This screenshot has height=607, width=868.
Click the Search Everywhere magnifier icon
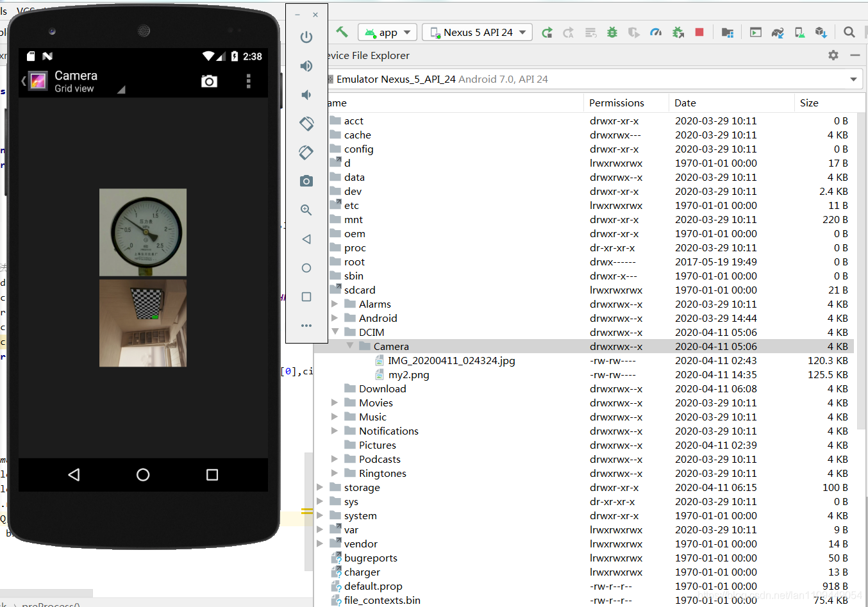(x=849, y=32)
